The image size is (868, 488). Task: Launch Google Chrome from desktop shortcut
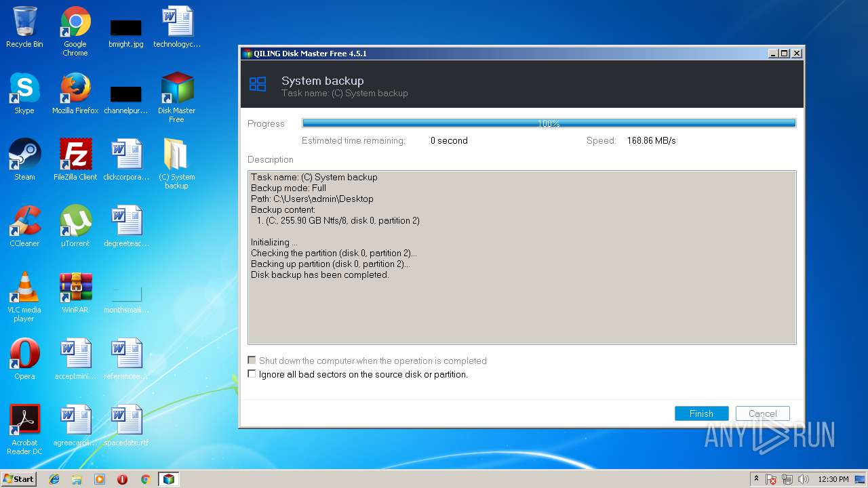pos(75,30)
